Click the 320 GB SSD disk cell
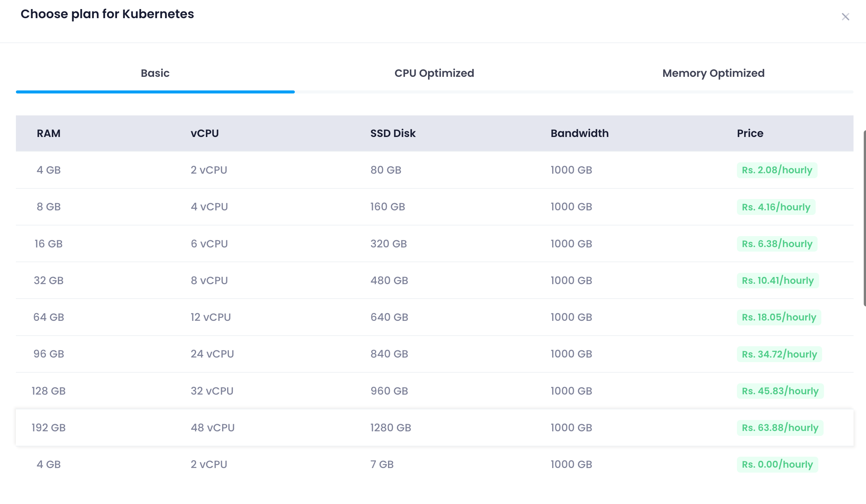Screen dimensions: 866x504 point(389,244)
